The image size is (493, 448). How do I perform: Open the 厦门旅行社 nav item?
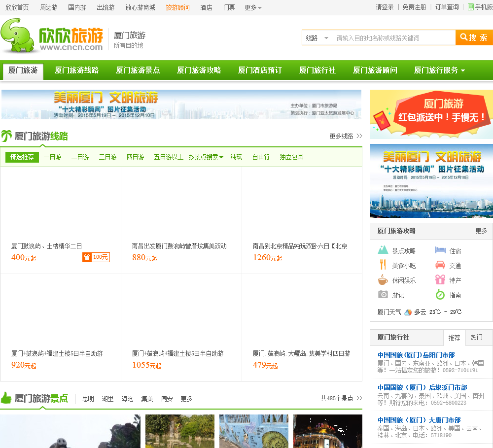click(x=317, y=70)
